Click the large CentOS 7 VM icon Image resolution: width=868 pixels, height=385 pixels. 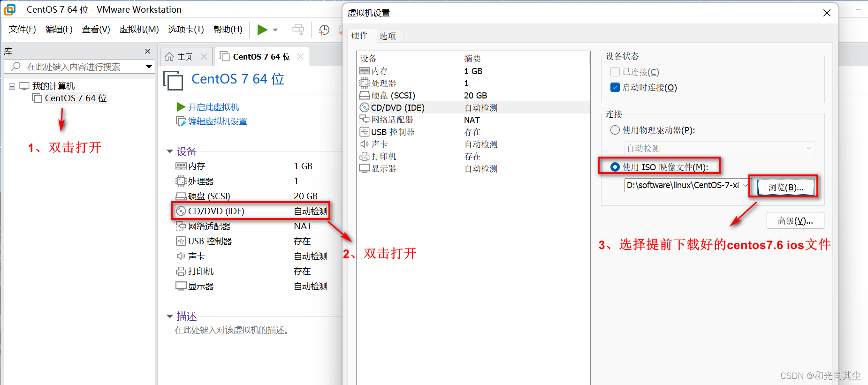tap(173, 80)
